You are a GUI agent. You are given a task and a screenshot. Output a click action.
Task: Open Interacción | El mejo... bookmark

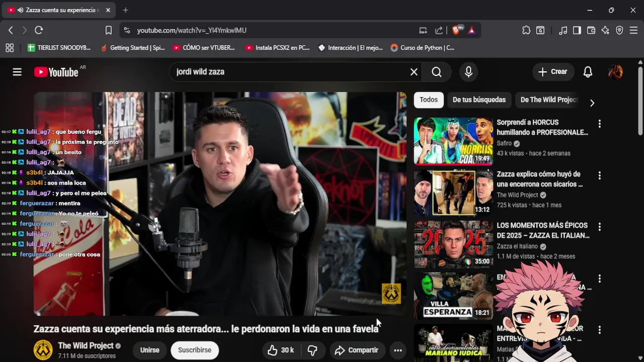350,48
